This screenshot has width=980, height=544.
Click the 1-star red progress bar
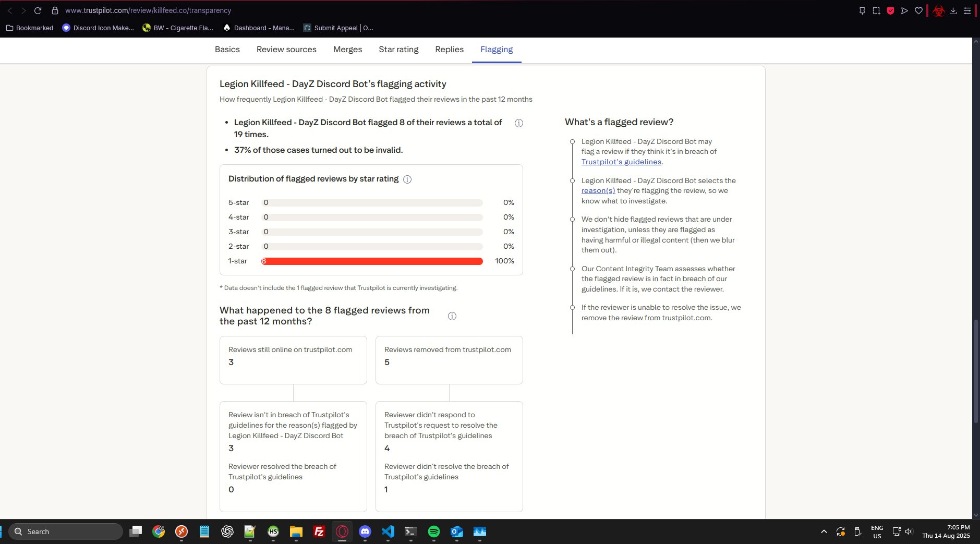point(372,261)
